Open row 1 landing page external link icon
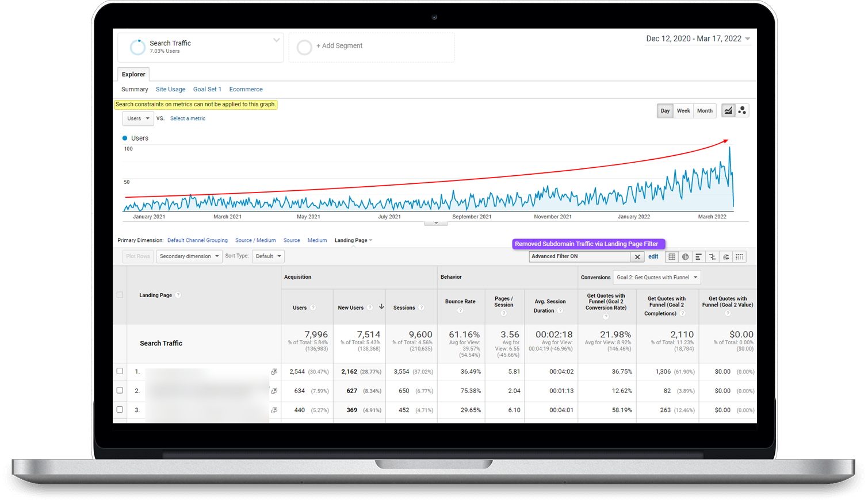The image size is (868, 500). pos(274,372)
